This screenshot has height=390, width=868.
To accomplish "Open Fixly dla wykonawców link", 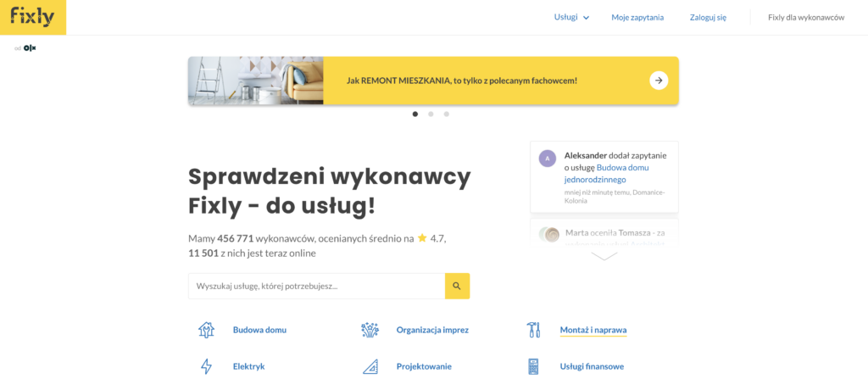I will pyautogui.click(x=806, y=18).
